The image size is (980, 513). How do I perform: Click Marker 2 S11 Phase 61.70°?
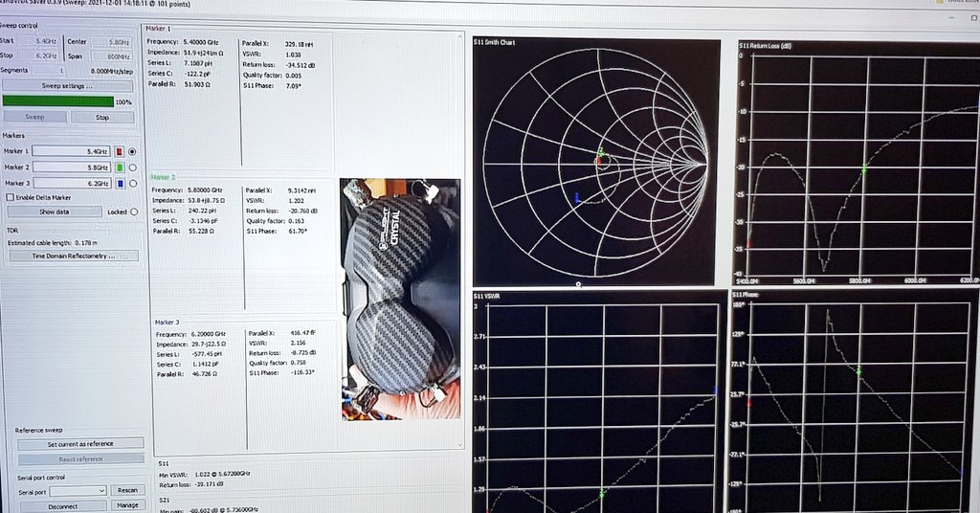(298, 232)
